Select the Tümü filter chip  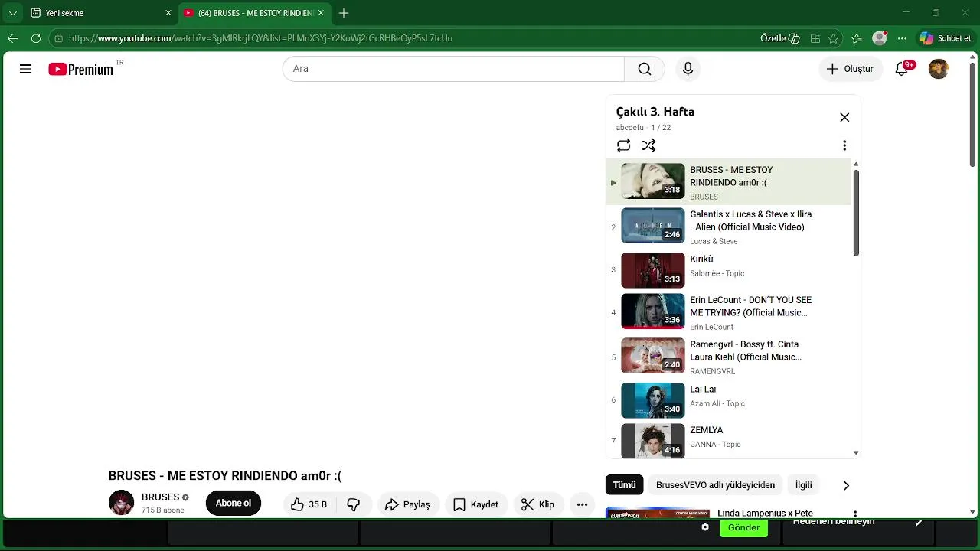click(624, 485)
